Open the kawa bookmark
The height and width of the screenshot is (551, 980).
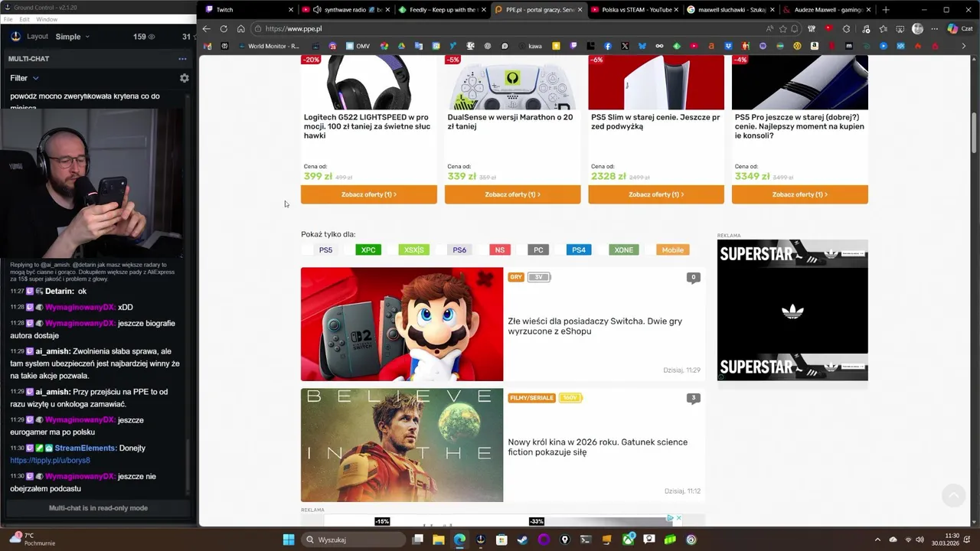530,46
